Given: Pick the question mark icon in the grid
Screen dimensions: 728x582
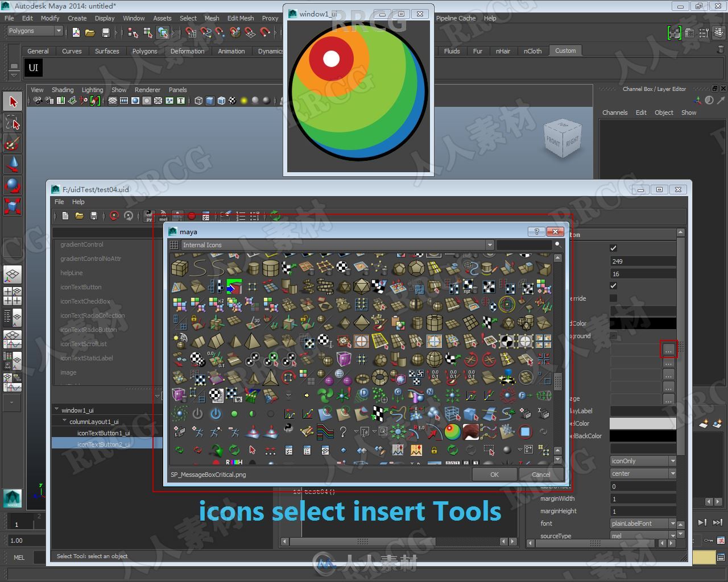Looking at the screenshot, I should pyautogui.click(x=343, y=432).
